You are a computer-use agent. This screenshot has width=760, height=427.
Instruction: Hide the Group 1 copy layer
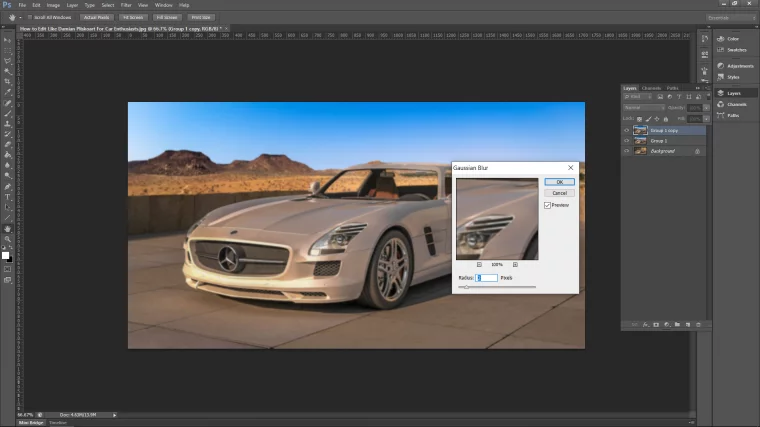626,130
